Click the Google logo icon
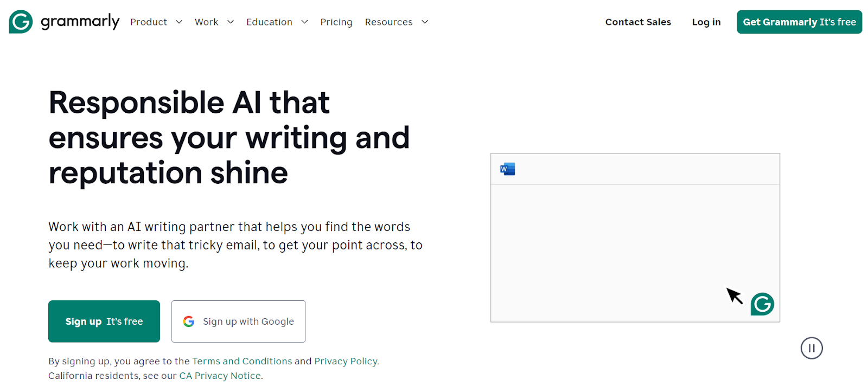This screenshot has width=868, height=386. tap(189, 321)
